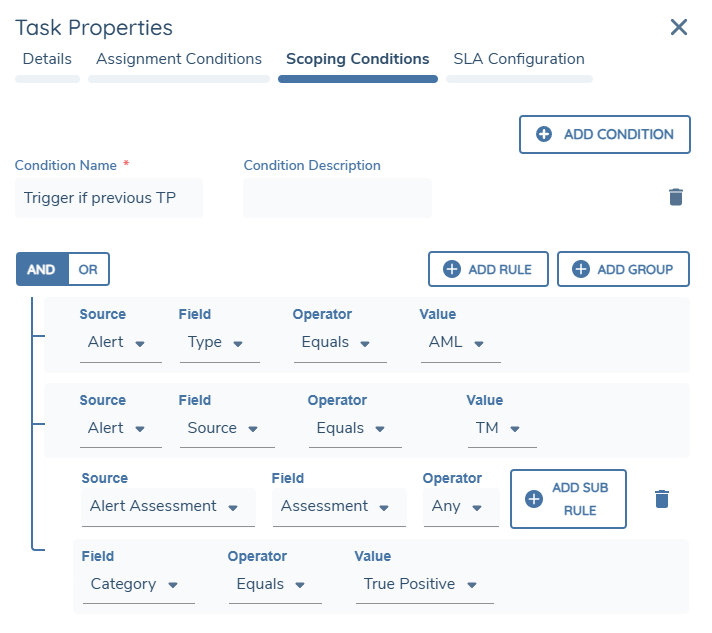This screenshot has width=712, height=633.
Task: Click the Add Condition button
Action: (x=605, y=134)
